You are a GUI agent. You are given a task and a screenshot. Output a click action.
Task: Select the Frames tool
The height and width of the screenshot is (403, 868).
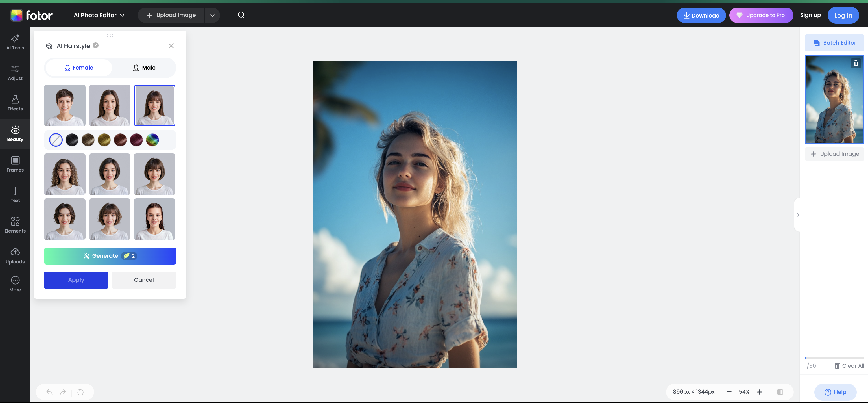pyautogui.click(x=15, y=164)
